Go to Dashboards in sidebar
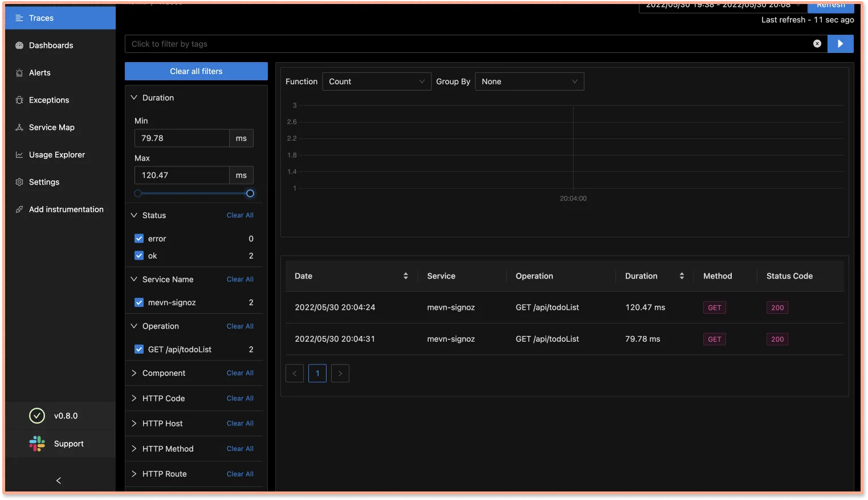 coord(60,46)
